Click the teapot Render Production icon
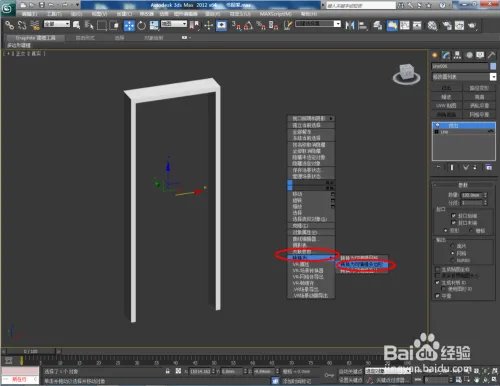Image resolution: width=500 pixels, height=386 pixels. point(472,25)
